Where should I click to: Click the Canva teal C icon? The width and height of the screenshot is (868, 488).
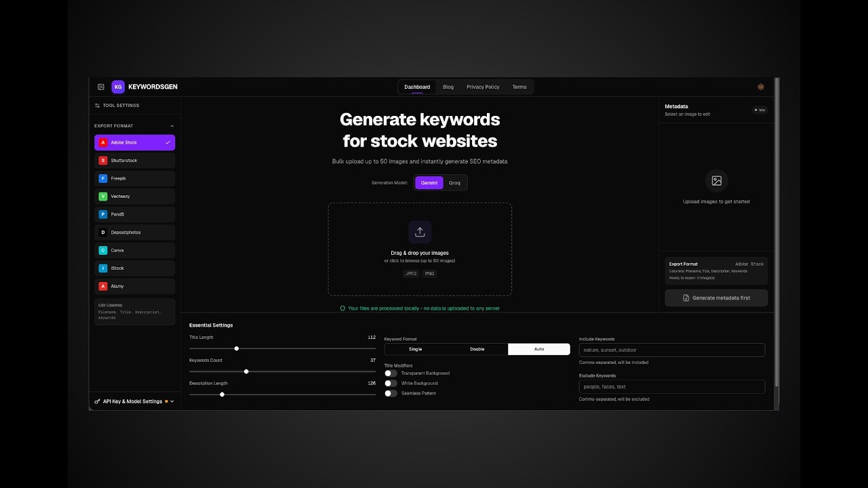[x=103, y=250]
